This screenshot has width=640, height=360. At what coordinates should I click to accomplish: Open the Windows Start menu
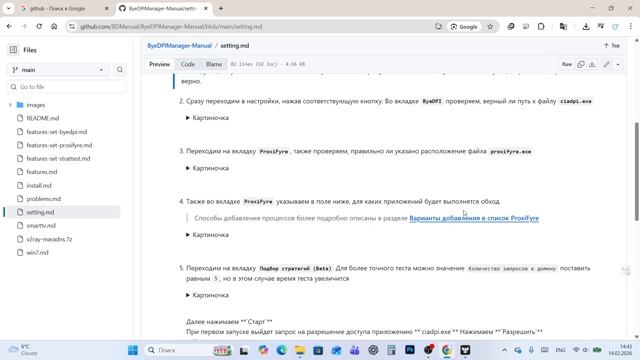coord(133,350)
